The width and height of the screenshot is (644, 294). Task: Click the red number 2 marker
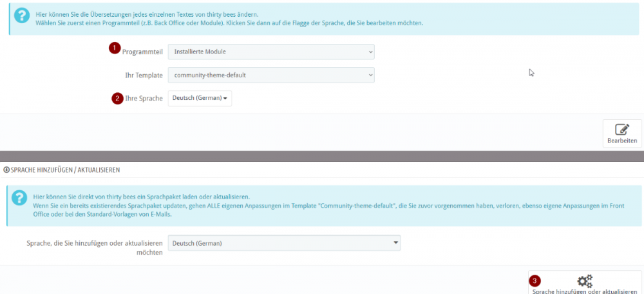[x=117, y=98]
